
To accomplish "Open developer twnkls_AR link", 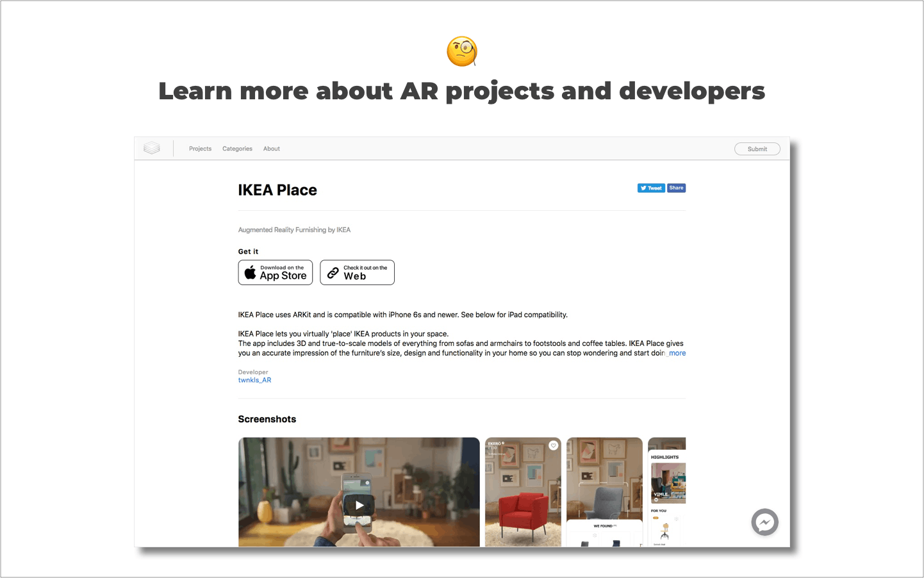I will coord(254,380).
